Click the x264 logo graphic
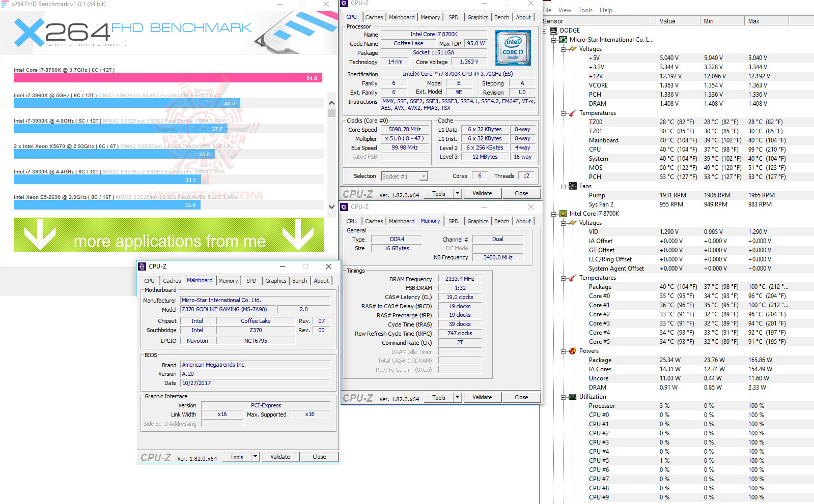This screenshot has width=814, height=504. click(x=62, y=33)
